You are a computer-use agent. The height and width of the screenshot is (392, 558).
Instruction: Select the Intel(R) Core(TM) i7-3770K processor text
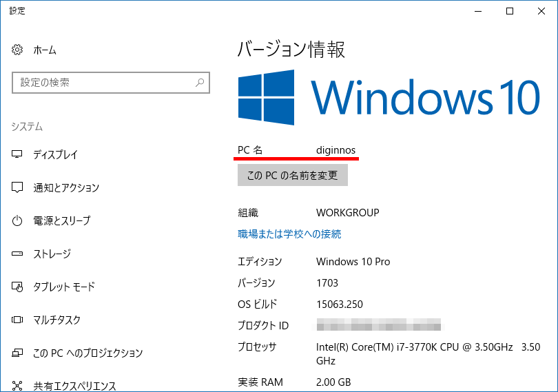[428, 354]
